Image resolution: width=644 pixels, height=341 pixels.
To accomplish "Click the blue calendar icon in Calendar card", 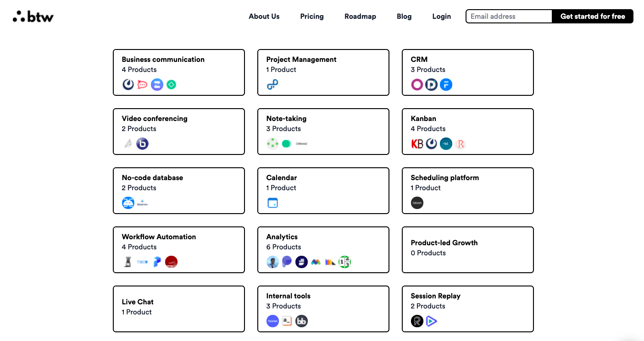I will (x=272, y=203).
